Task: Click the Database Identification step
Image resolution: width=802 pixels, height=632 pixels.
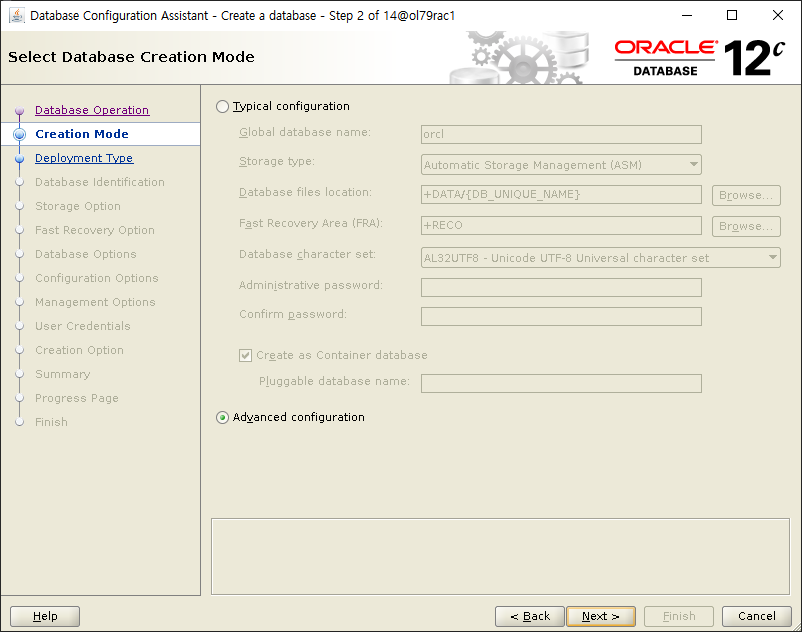Action: [x=100, y=182]
